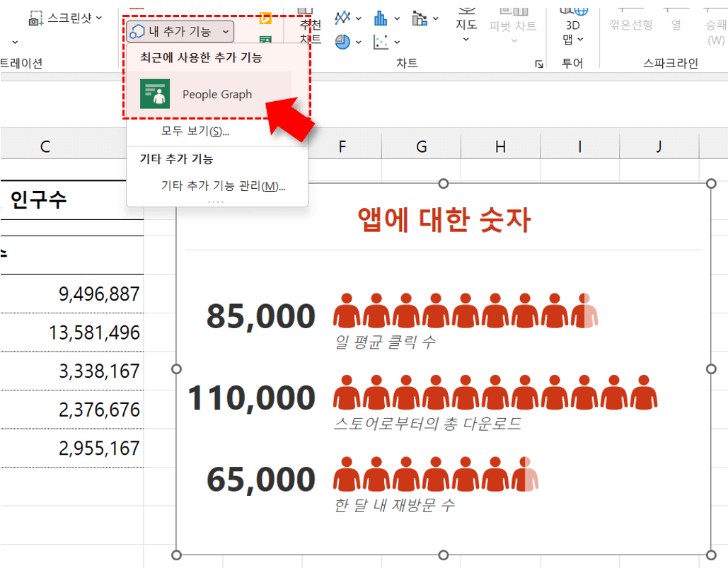Insert a 열 sparkline
The width and height of the screenshot is (728, 568).
tap(676, 20)
